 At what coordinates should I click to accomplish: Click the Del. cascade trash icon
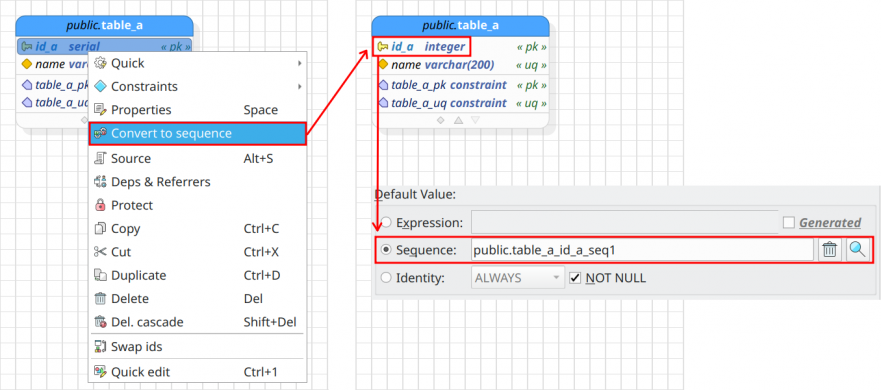[100, 323]
